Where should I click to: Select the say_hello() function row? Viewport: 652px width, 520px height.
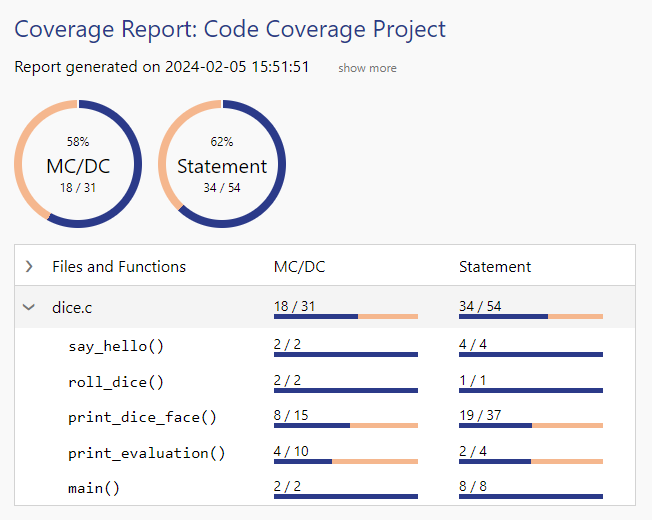pos(116,347)
